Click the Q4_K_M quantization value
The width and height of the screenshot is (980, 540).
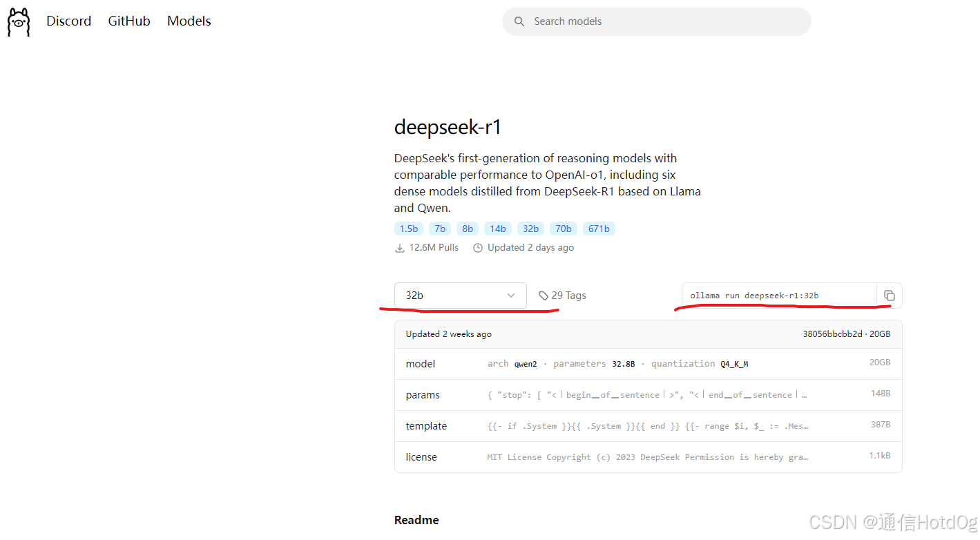[x=734, y=364]
